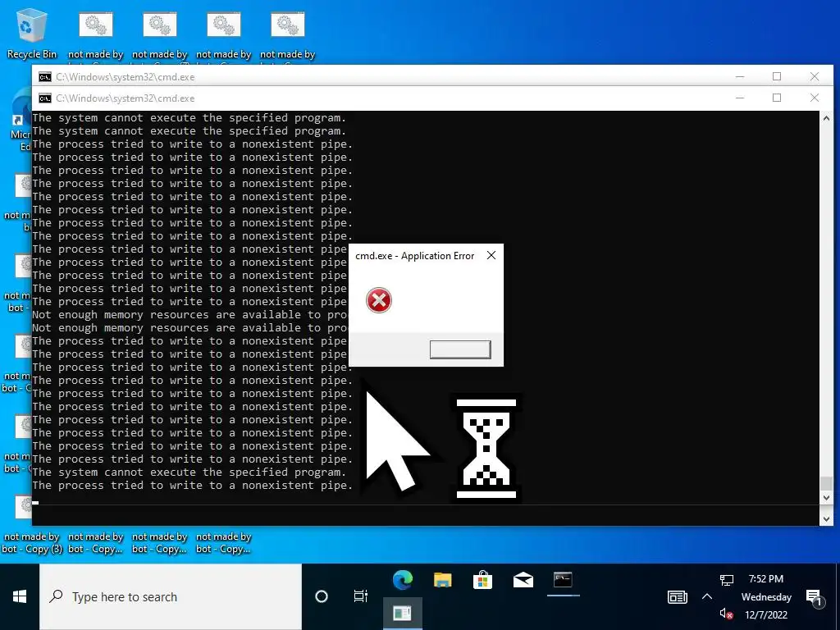This screenshot has width=840, height=630.
Task: Open the Mail app from the taskbar
Action: pyautogui.click(x=523, y=580)
